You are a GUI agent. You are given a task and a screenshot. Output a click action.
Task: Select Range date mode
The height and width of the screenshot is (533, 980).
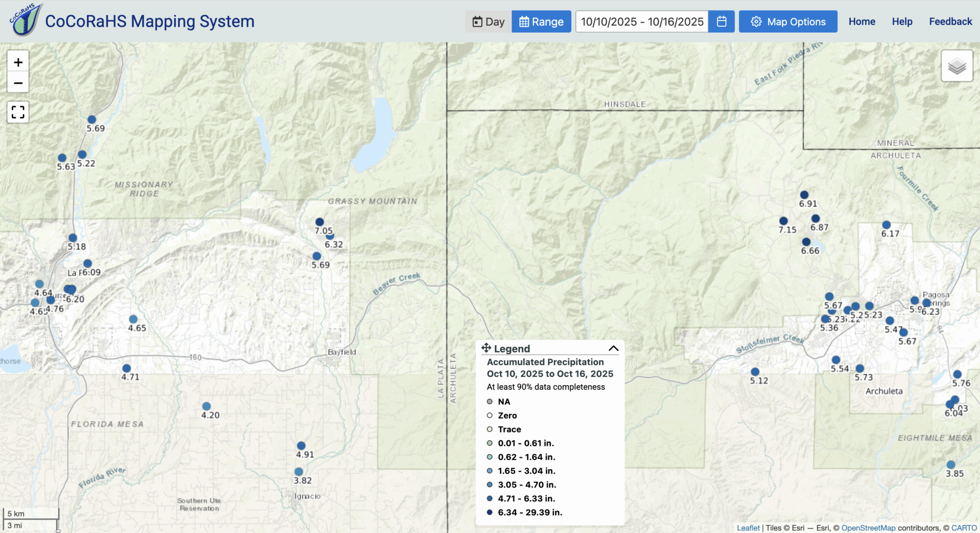pos(541,22)
